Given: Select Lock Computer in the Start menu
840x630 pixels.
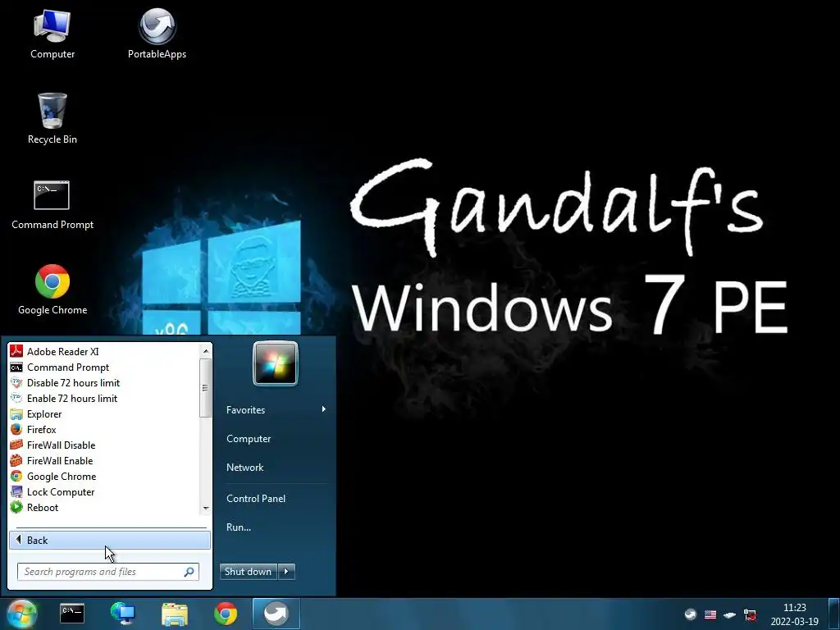Looking at the screenshot, I should coord(105,492).
